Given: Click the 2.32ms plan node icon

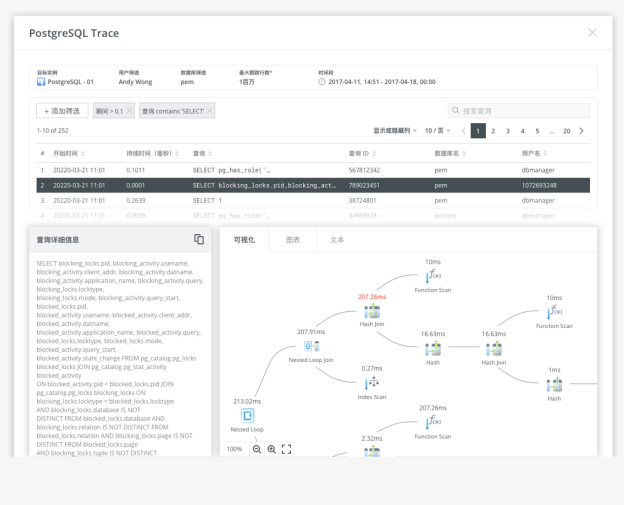Looking at the screenshot, I should tap(372, 451).
